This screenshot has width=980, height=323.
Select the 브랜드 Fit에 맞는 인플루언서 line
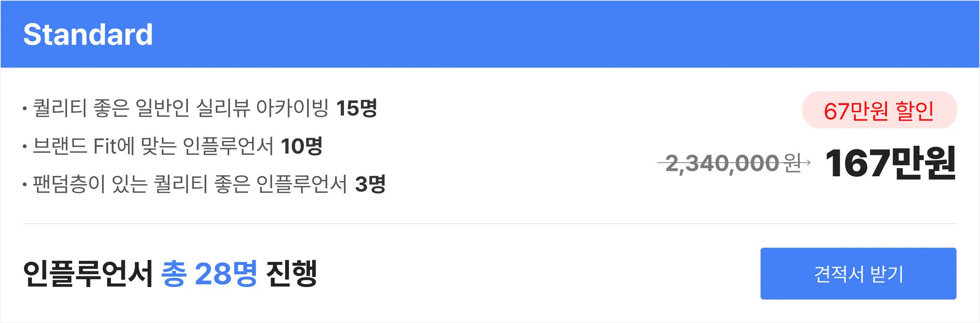point(173,146)
